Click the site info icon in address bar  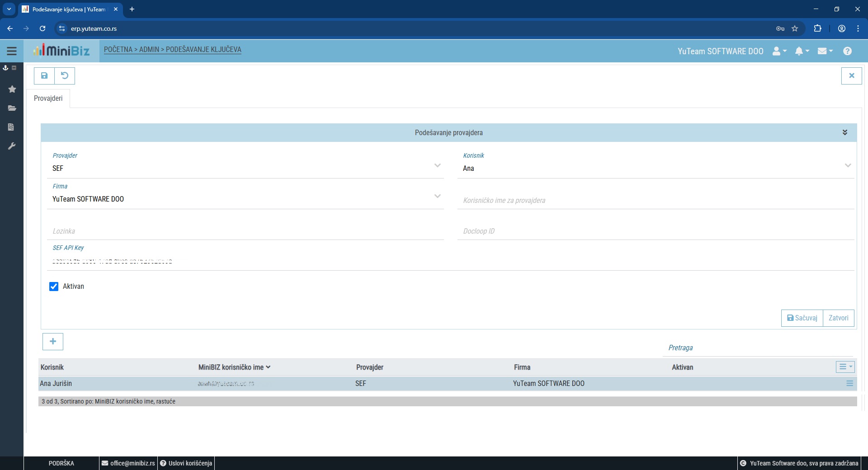pyautogui.click(x=62, y=28)
